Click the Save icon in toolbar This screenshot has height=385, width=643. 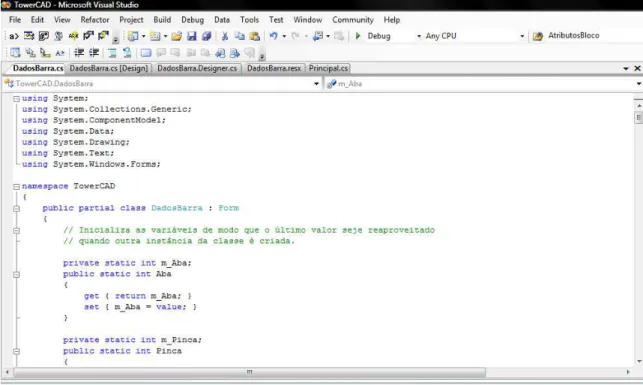[192, 36]
